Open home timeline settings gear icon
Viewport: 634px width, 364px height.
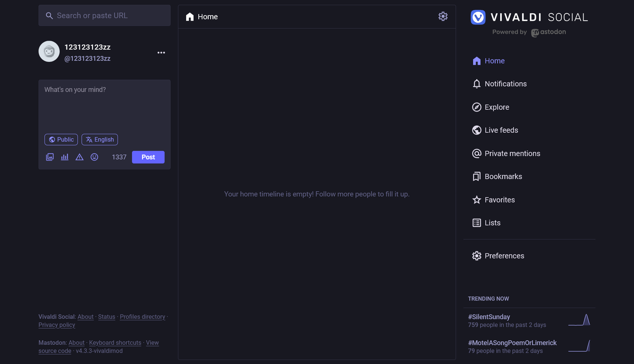click(x=443, y=16)
